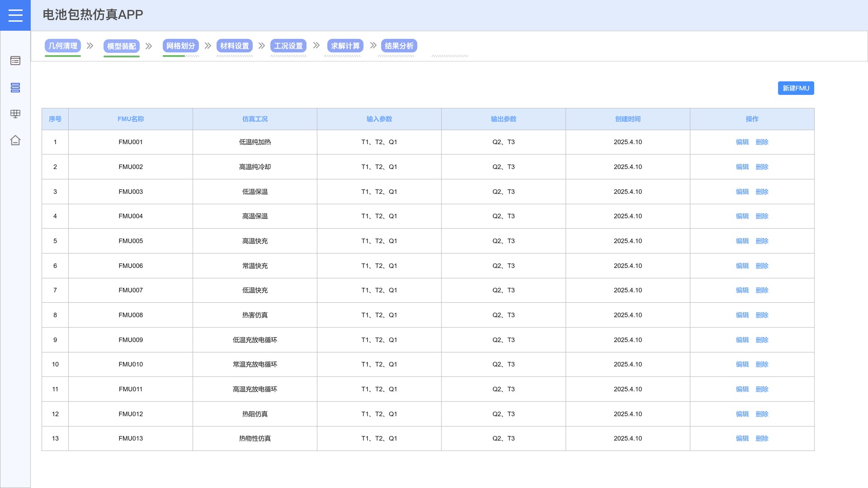The image size is (868, 488).
Task: Click the 新建FMU button
Action: tap(796, 88)
